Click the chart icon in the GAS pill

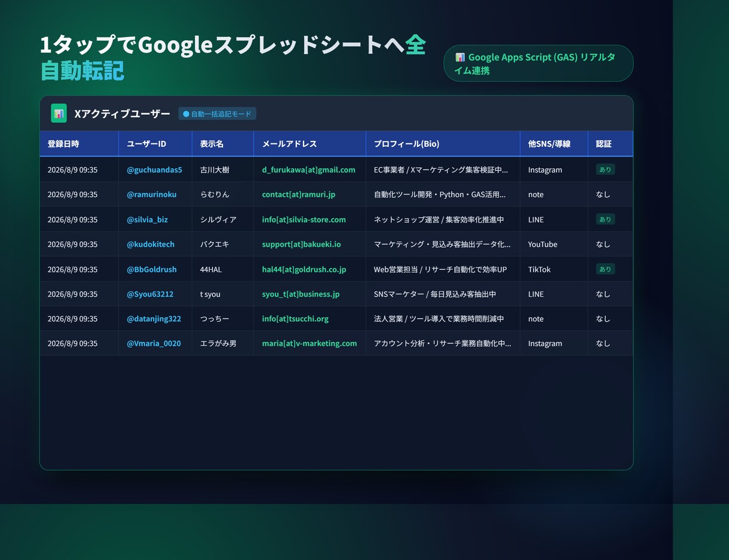pyautogui.click(x=460, y=57)
